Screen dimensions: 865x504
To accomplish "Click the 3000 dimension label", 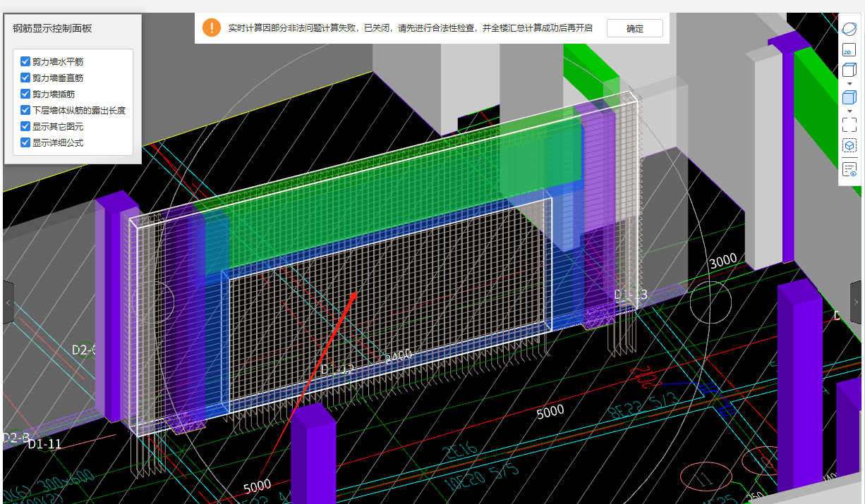I will (x=723, y=261).
